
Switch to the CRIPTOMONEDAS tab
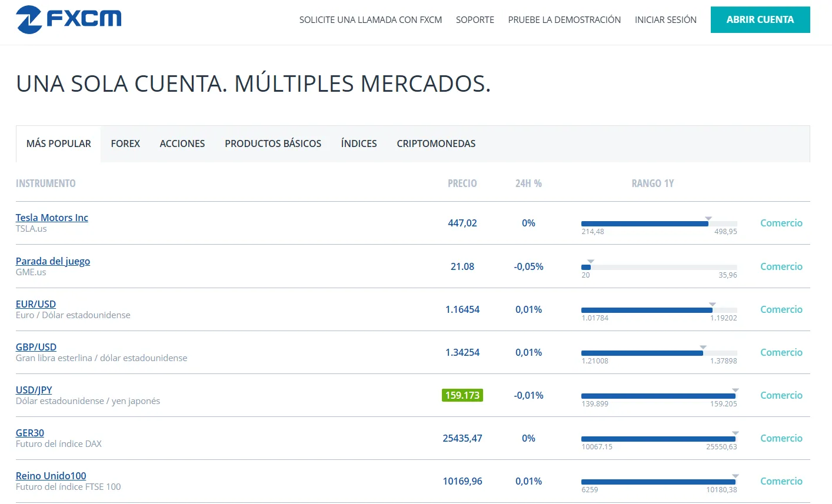tap(436, 143)
